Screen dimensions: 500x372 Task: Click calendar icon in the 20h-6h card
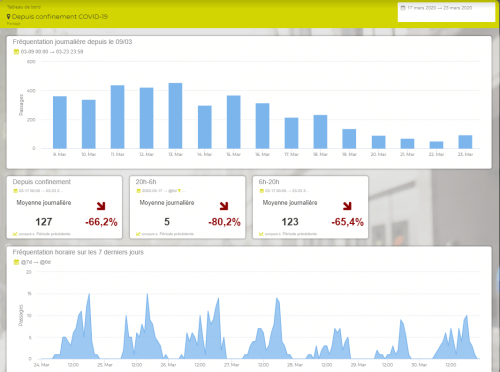coord(139,191)
